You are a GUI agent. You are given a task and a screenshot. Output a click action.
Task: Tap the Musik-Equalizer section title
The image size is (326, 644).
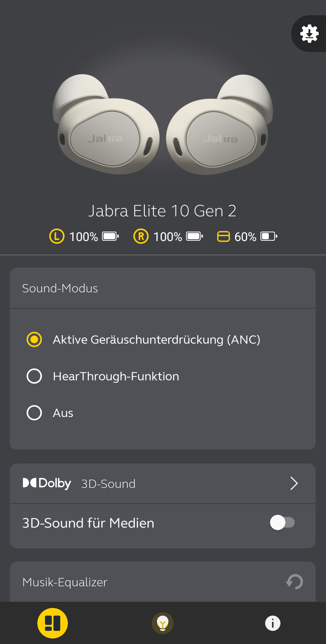(x=65, y=582)
